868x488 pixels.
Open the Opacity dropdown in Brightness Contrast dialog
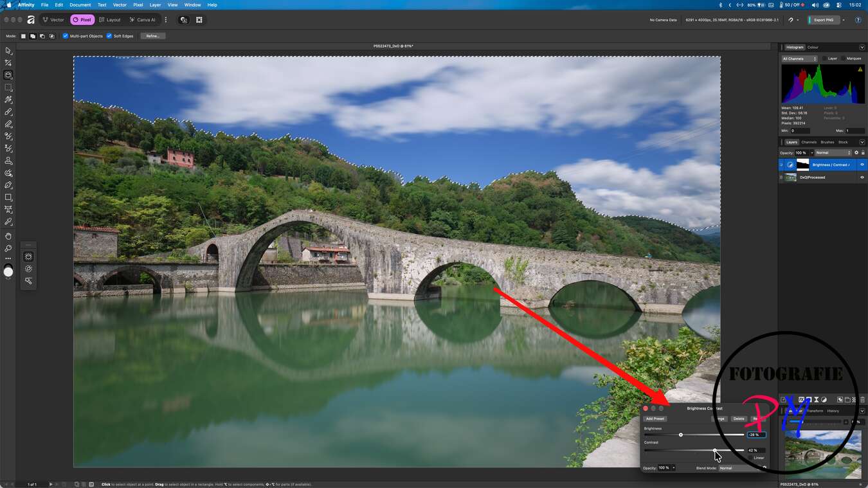pos(673,468)
